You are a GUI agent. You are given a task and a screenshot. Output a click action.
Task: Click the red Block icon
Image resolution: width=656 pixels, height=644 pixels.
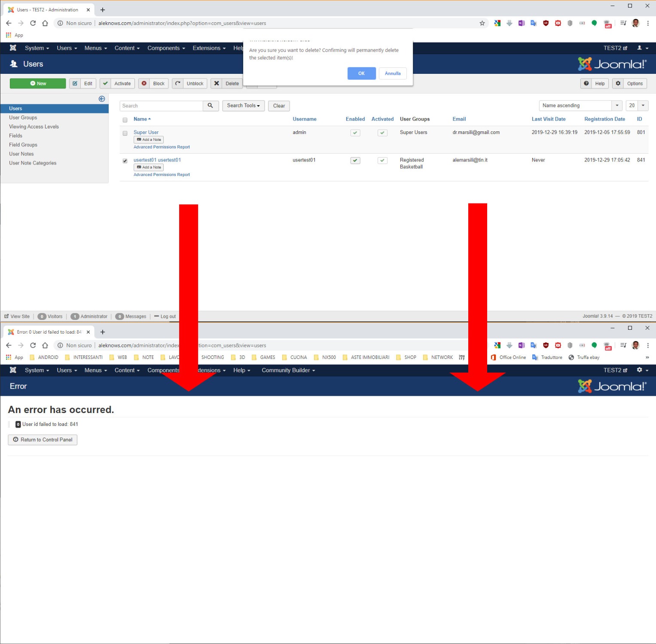tap(144, 83)
